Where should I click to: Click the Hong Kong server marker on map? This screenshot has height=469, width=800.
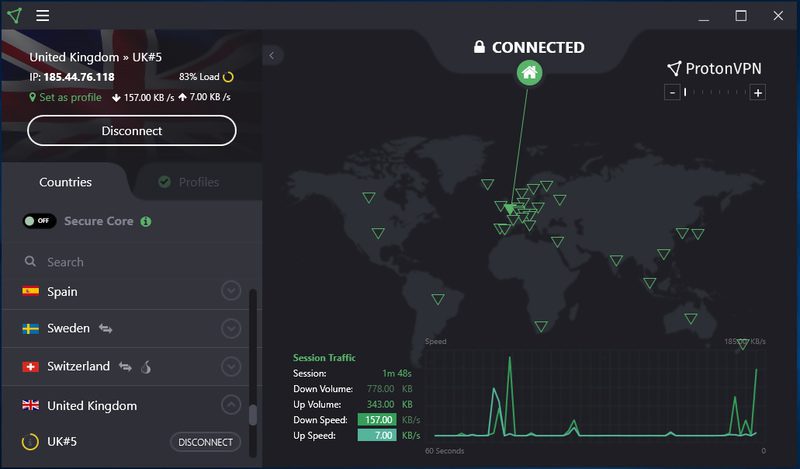(x=664, y=254)
